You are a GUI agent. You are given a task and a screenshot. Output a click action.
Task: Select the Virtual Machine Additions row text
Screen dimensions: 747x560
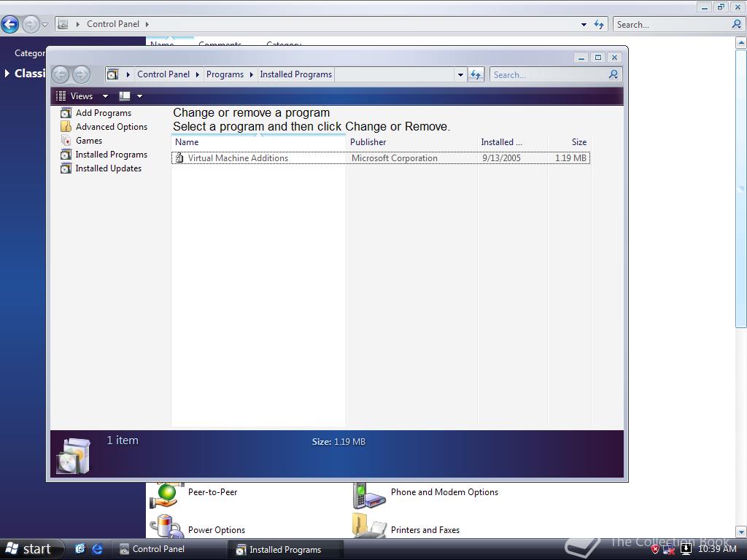click(238, 158)
